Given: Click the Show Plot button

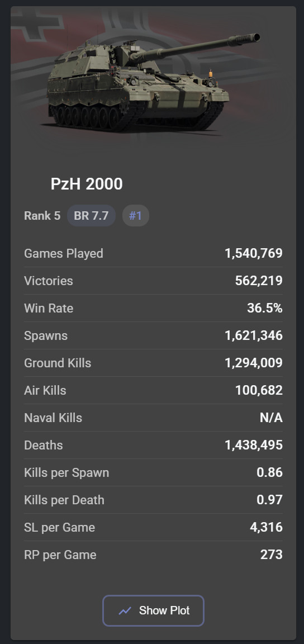Looking at the screenshot, I should pyautogui.click(x=153, y=610).
